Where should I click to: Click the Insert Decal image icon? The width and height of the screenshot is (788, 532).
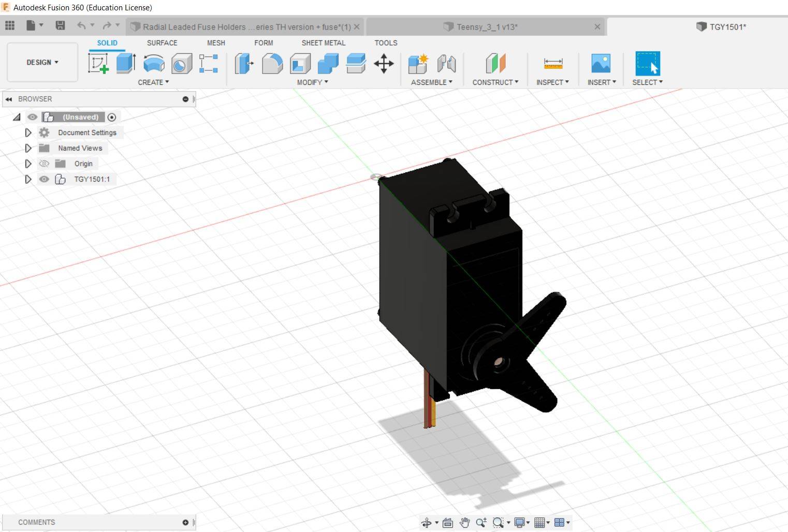click(601, 64)
